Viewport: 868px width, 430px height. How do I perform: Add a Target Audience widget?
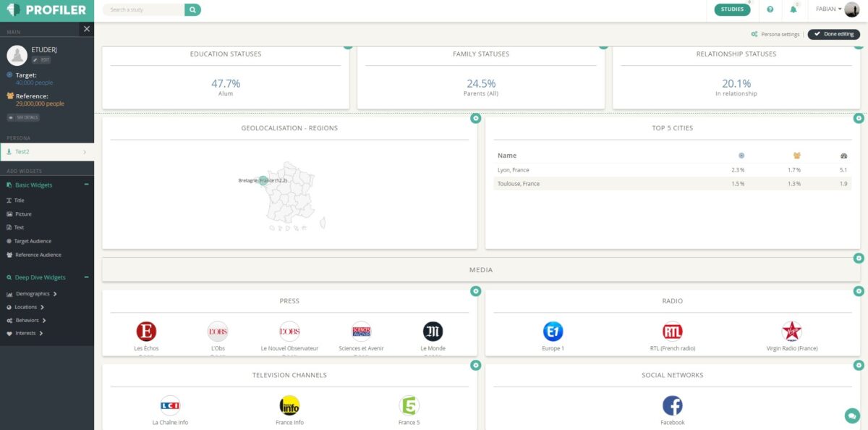29,241
